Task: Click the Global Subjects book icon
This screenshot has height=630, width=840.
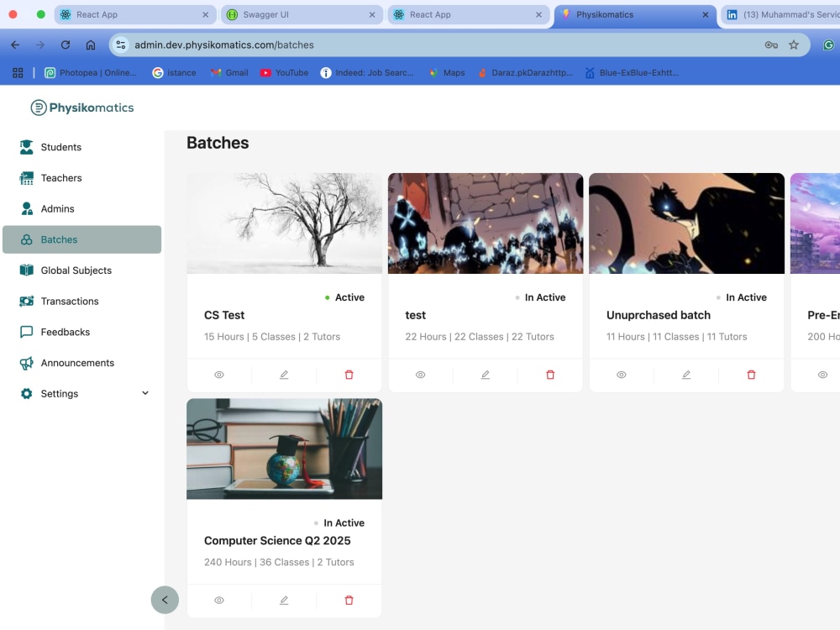Action: click(26, 270)
